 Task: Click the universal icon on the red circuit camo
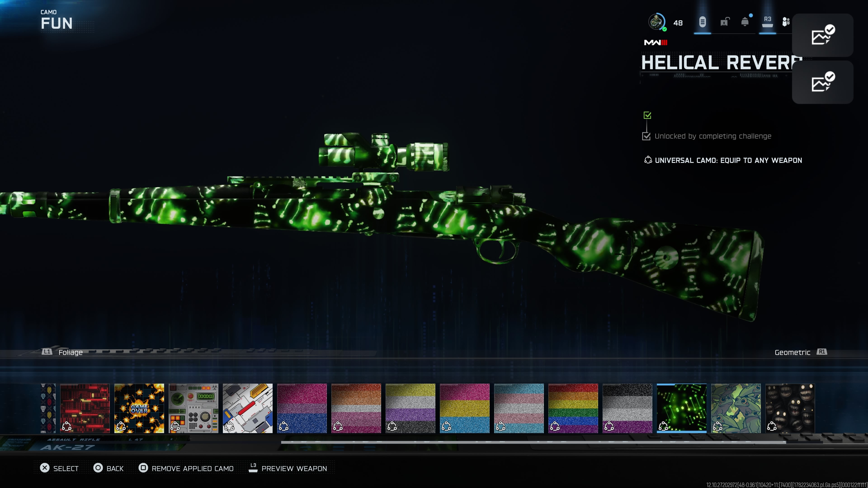[66, 426]
